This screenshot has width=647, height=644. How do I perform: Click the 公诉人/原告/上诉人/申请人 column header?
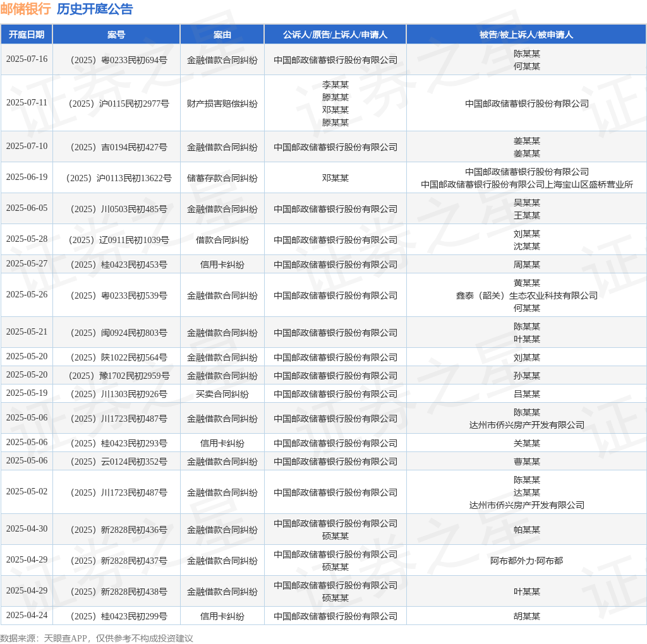(335, 35)
